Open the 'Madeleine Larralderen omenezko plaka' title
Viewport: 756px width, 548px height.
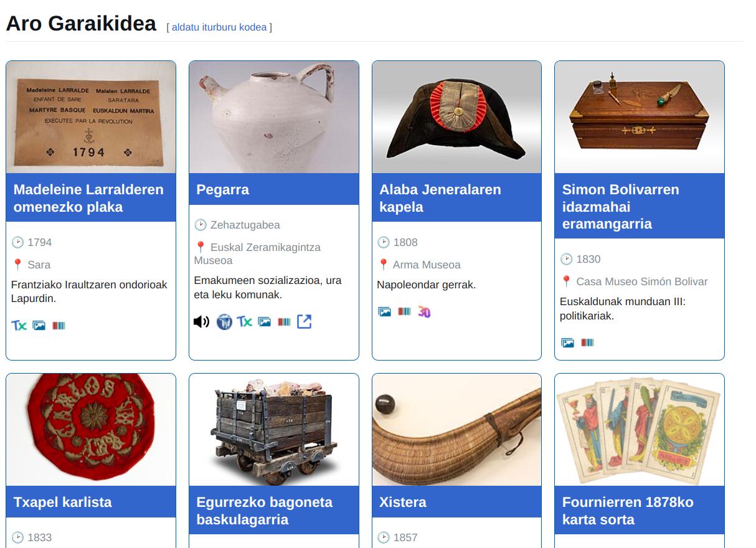pos(88,198)
